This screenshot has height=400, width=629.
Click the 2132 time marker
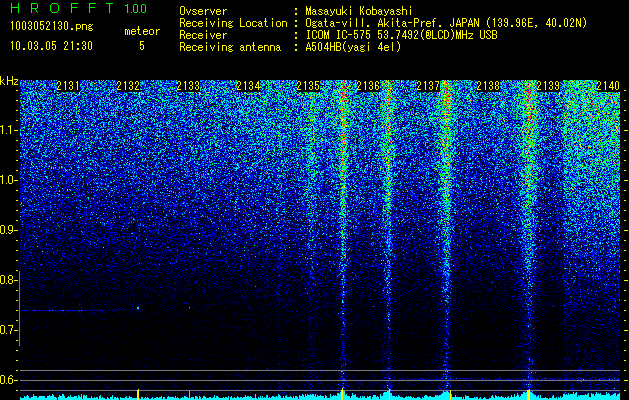point(128,86)
